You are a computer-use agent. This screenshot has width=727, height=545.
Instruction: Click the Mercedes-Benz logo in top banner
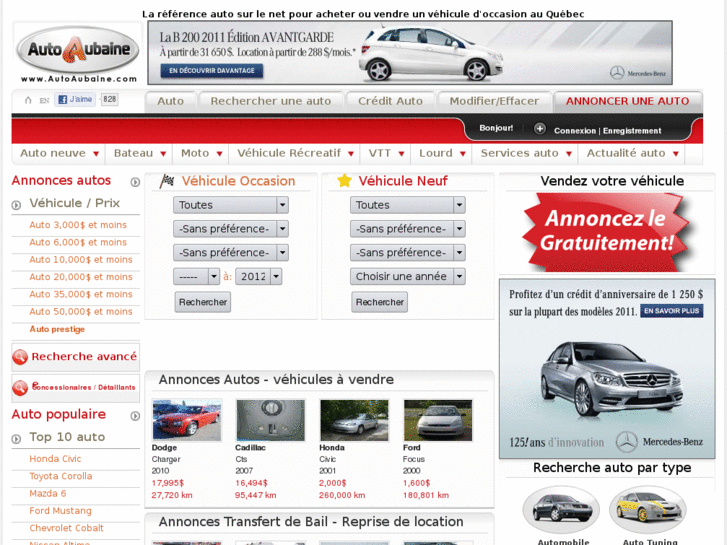pyautogui.click(x=638, y=73)
